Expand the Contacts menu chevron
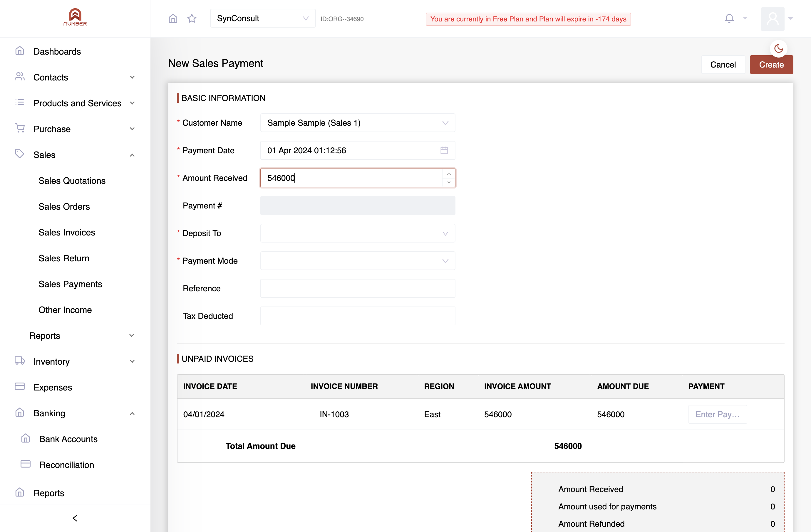This screenshot has width=811, height=532. click(x=132, y=77)
